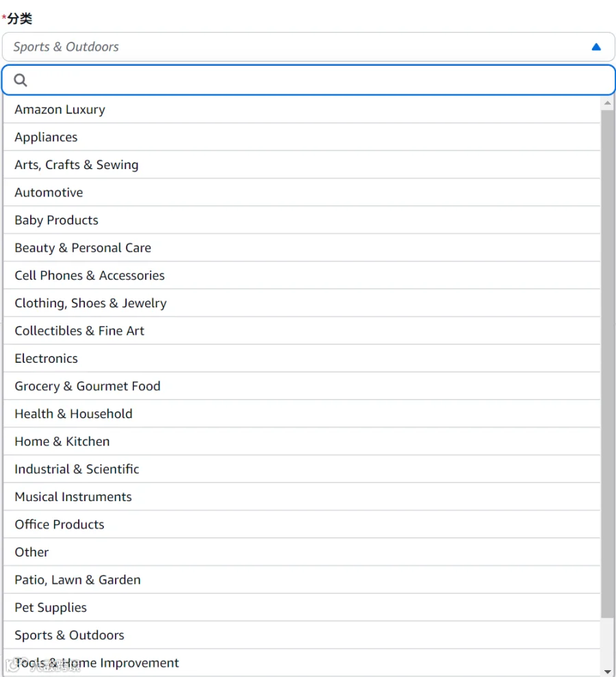616x677 pixels.
Task: Click the magnifying glass search icon
Action: click(21, 80)
